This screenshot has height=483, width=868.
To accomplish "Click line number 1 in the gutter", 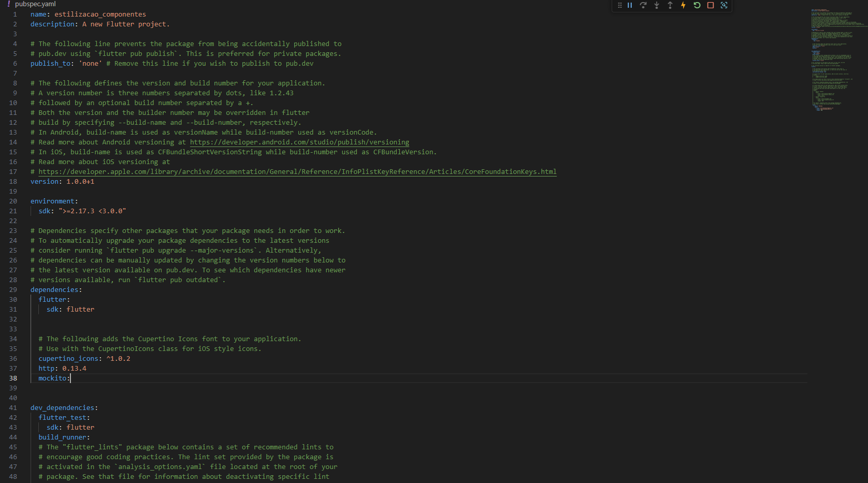I will 15,14.
